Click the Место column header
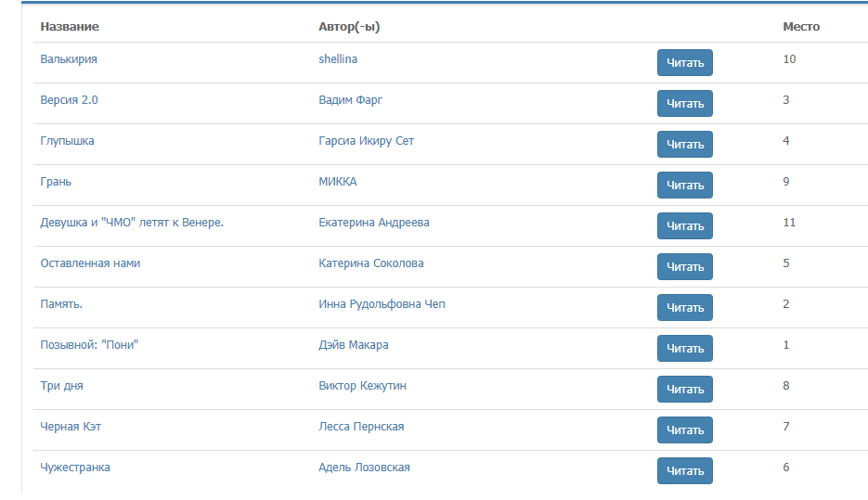This screenshot has width=868, height=500. pos(801,27)
